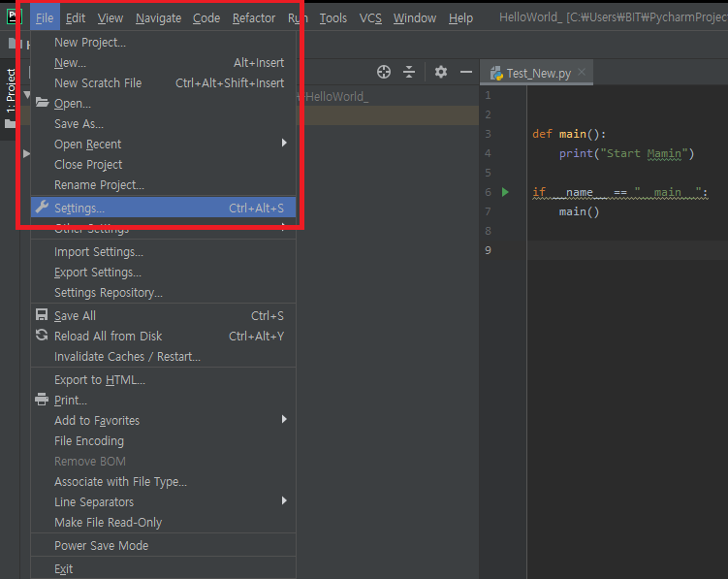728x579 pixels.
Task: Click the printer icon beside Print
Action: tap(42, 400)
